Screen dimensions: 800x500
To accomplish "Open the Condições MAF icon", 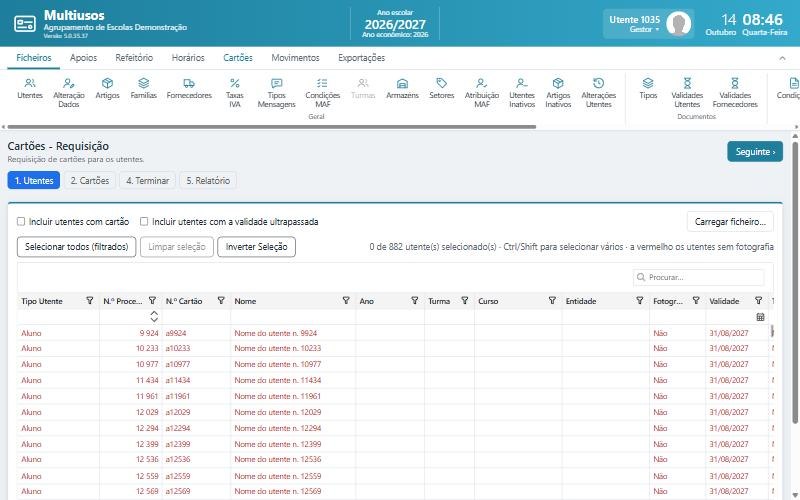I will tap(322, 92).
